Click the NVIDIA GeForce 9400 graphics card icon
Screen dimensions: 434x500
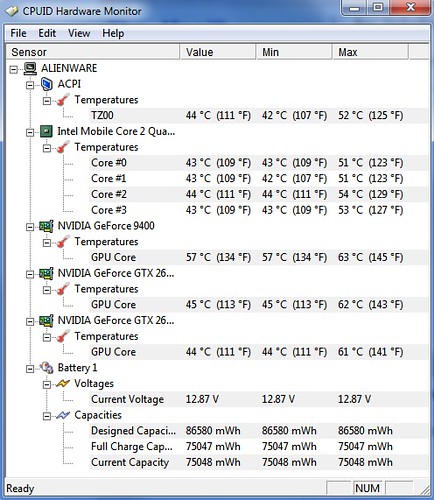coord(46,226)
